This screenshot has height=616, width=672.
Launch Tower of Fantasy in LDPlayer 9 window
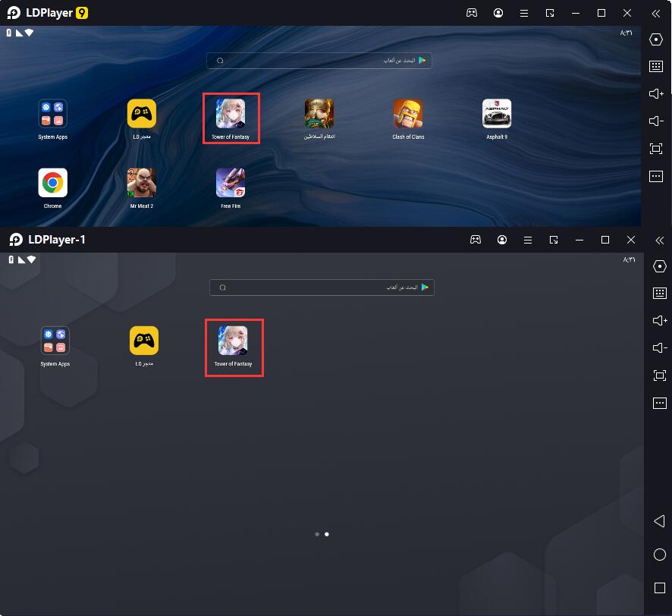pos(231,114)
